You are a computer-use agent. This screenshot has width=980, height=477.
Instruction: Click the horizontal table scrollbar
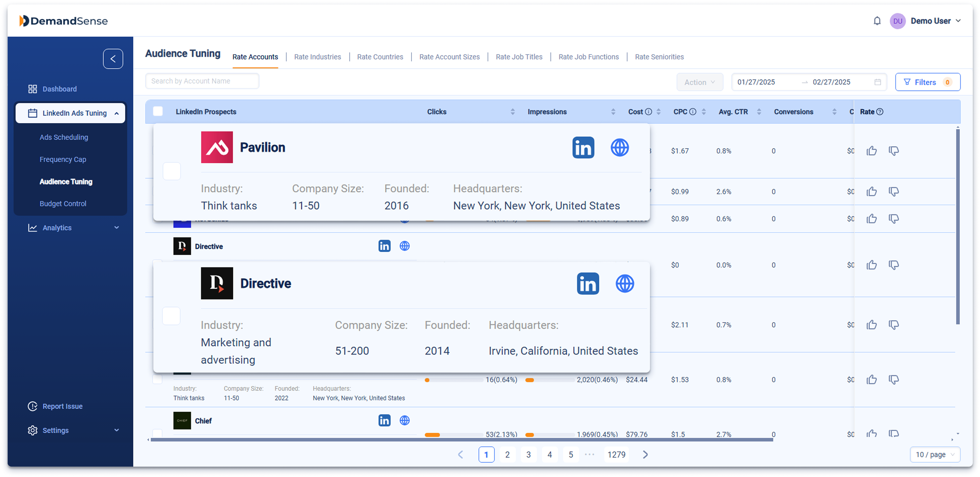[462, 440]
